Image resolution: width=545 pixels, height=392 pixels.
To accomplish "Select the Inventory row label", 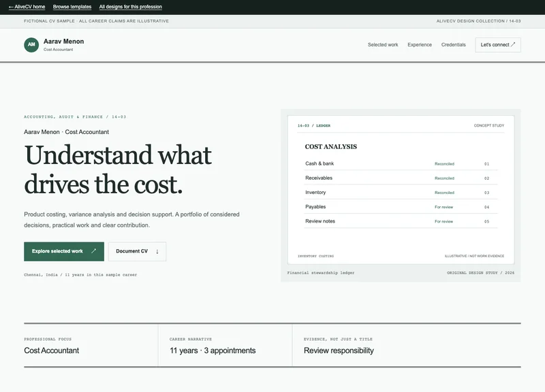I will pos(315,193).
